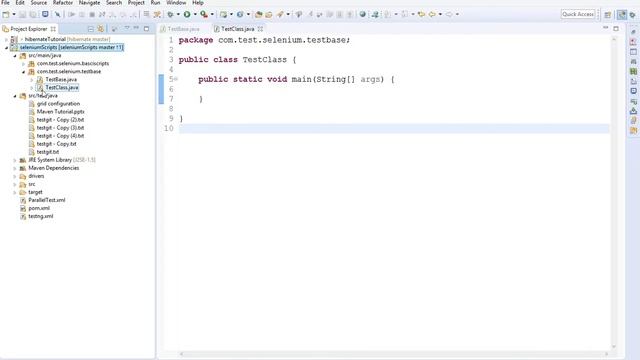The height and width of the screenshot is (360, 640).
Task: Select the Java perspective icon
Action: (621, 14)
